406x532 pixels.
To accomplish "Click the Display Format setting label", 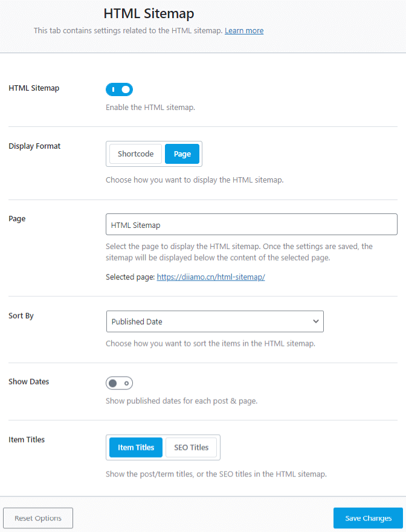I will pyautogui.click(x=34, y=146).
